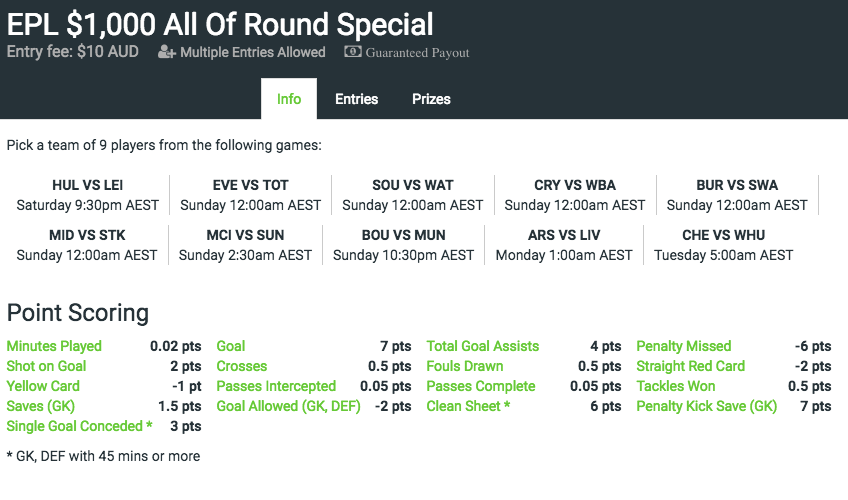Open the Crosses scoring link
848x500 pixels.
[242, 366]
